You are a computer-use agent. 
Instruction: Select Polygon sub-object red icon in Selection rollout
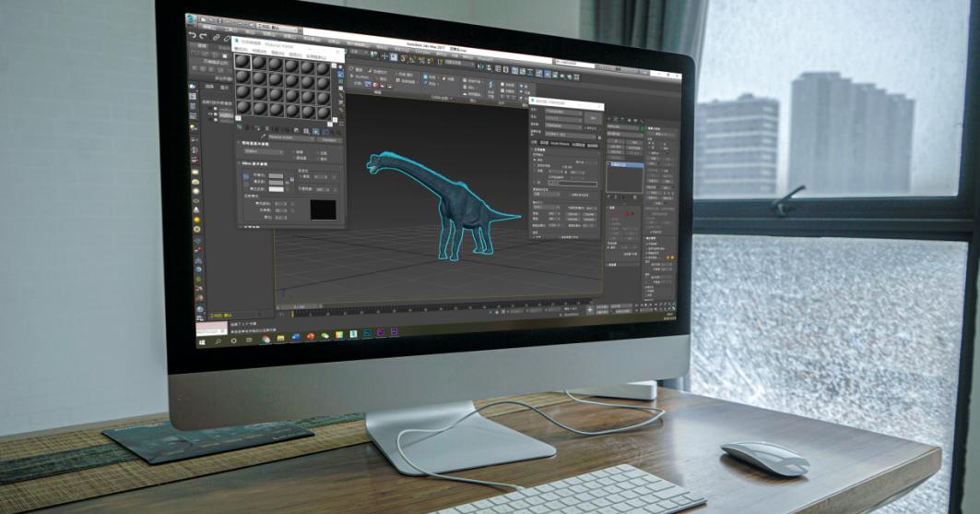click(628, 213)
